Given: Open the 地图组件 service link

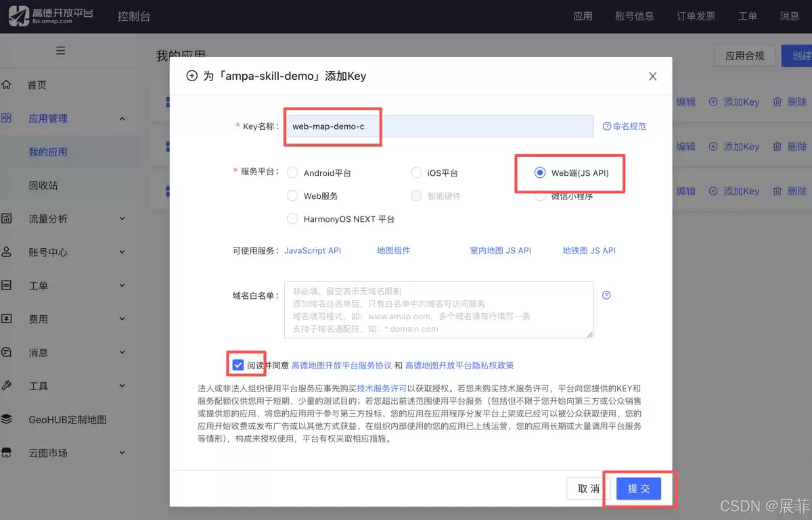Looking at the screenshot, I should (x=394, y=250).
